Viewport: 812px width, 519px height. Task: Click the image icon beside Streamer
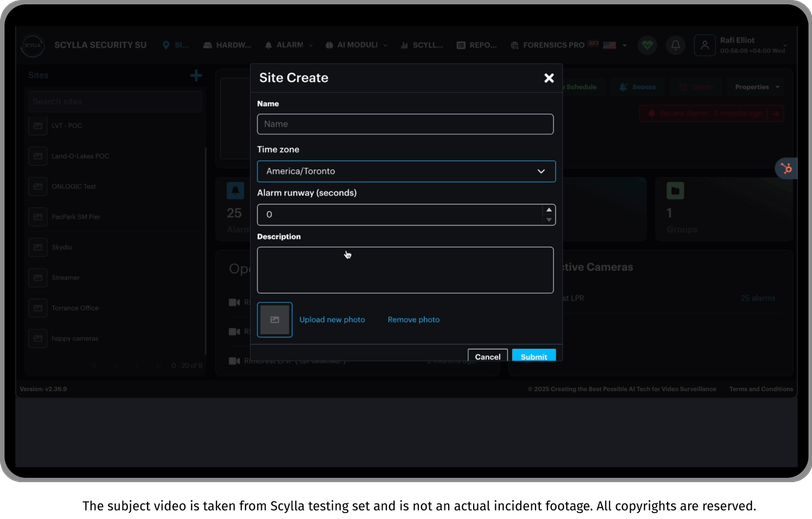38,278
